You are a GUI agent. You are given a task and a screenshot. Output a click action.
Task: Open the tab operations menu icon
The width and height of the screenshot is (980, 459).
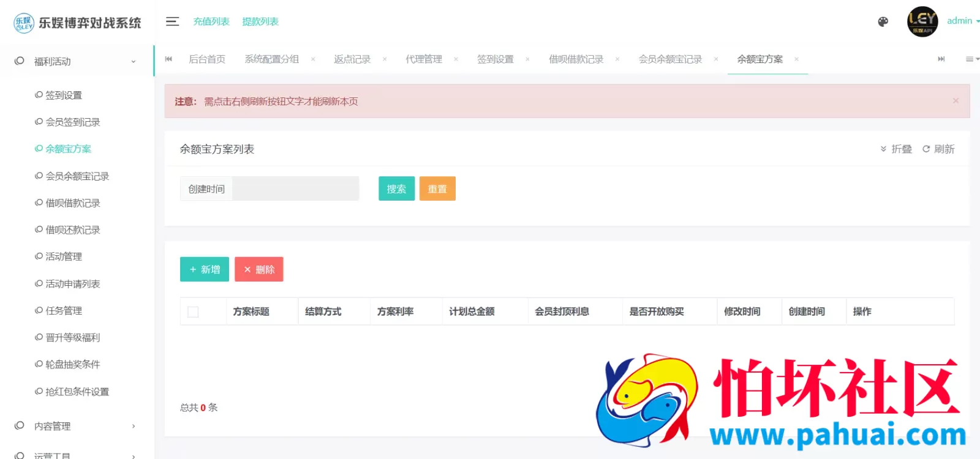(973, 59)
